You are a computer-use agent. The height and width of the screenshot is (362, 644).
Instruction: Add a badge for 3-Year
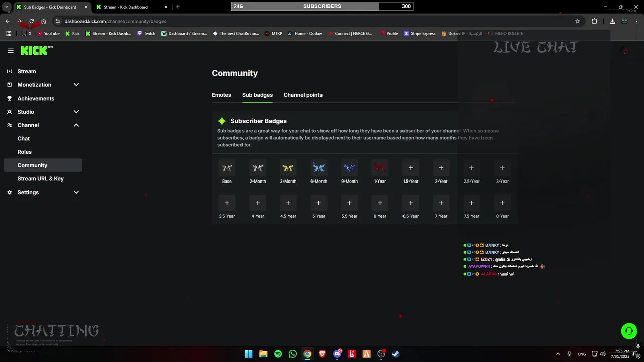coord(502,168)
